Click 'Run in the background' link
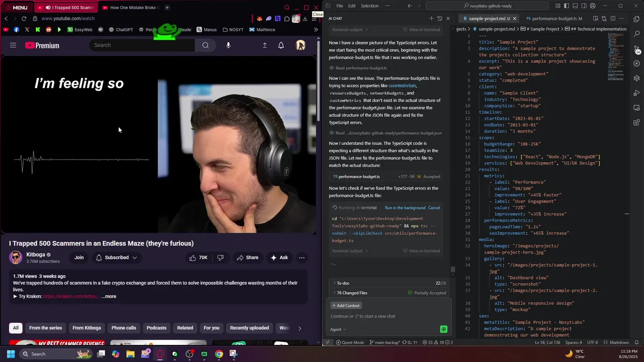This screenshot has width=644, height=362. [x=405, y=208]
